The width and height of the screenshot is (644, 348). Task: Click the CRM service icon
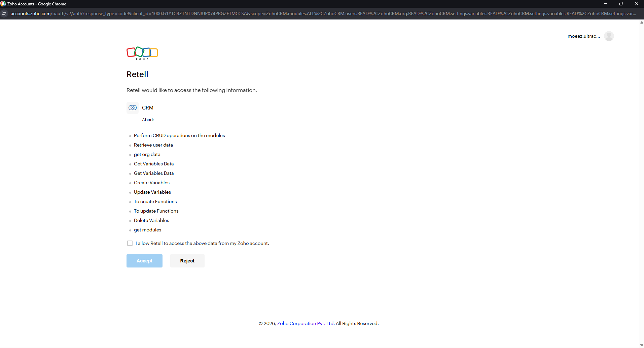133,108
